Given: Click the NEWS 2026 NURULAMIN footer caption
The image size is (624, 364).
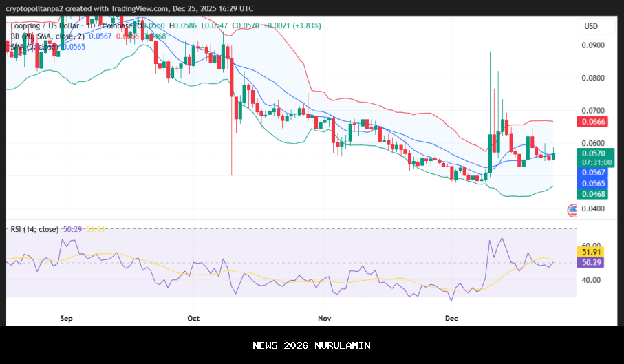Looking at the screenshot, I should pyautogui.click(x=312, y=345).
